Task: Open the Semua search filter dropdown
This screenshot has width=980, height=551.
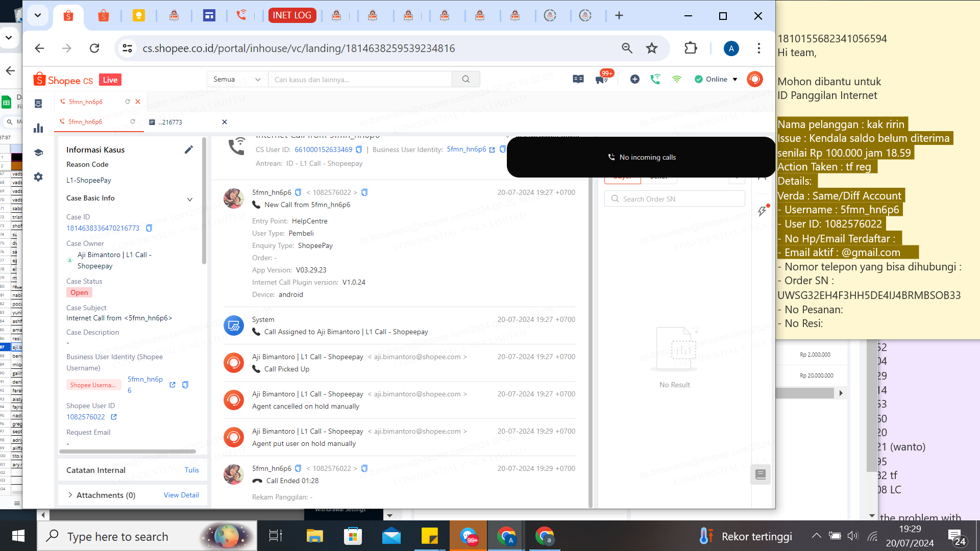Action: tap(237, 79)
